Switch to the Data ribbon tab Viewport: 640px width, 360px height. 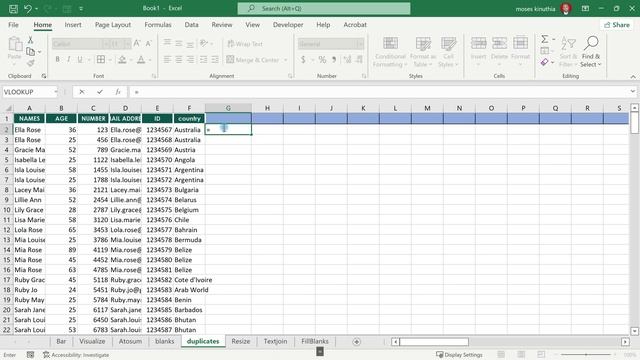tap(191, 24)
